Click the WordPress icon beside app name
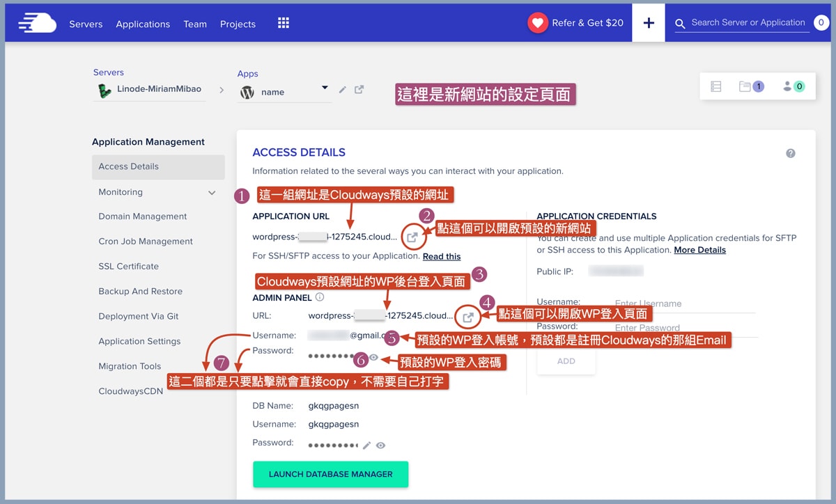Viewport: 836px width, 504px height. (x=247, y=92)
